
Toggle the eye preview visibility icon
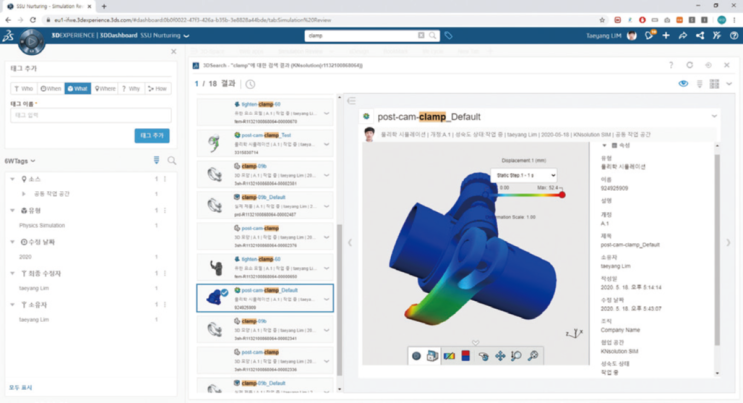[x=683, y=84]
